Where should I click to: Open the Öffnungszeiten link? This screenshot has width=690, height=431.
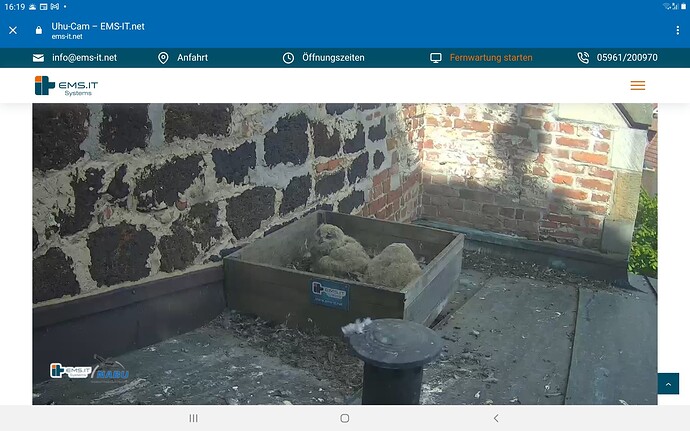[x=333, y=58]
